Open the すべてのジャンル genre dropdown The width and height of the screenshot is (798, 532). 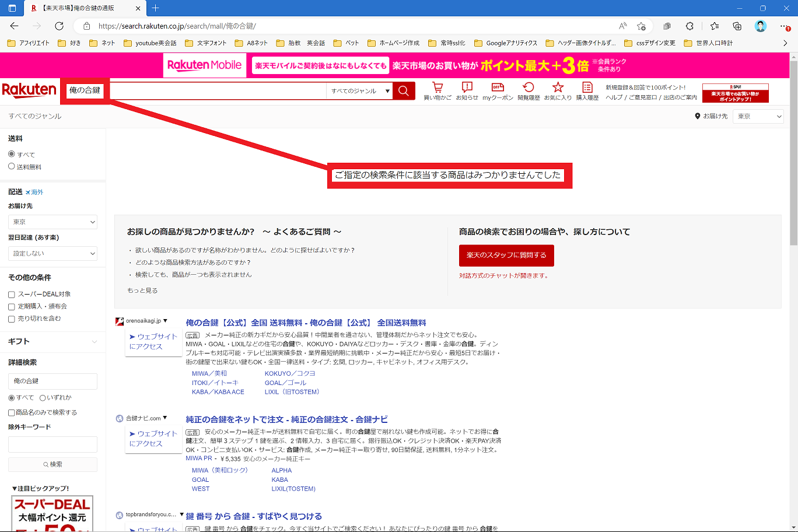[359, 91]
